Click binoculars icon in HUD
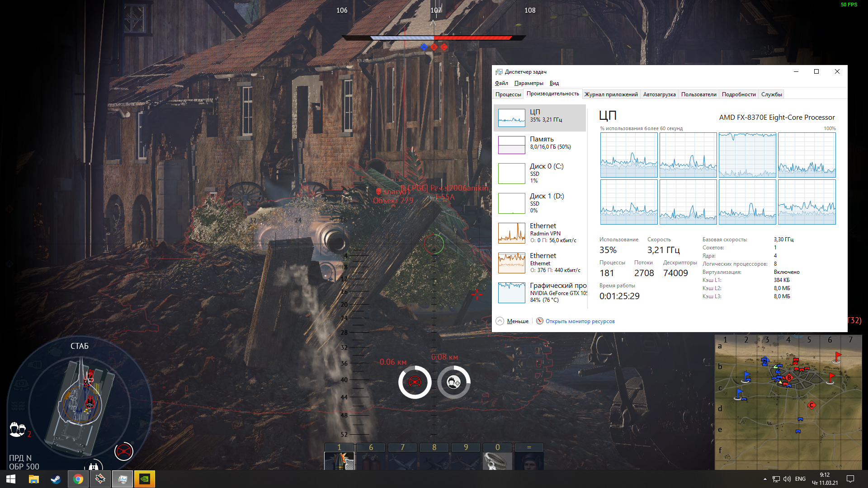 94,467
